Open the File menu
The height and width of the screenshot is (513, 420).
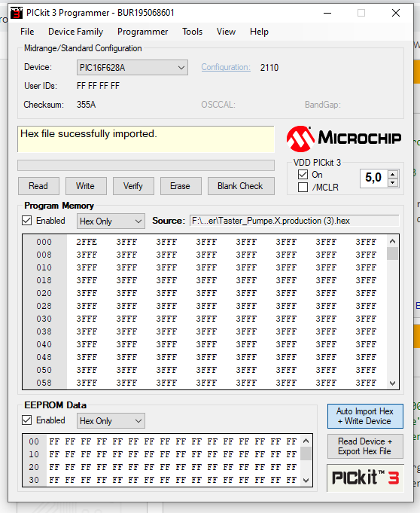27,32
